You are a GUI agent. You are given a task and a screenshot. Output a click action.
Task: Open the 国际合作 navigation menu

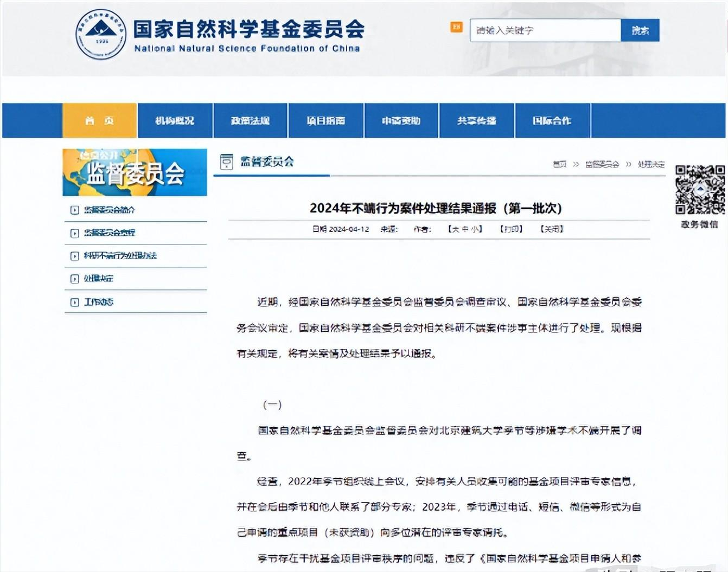pos(552,120)
